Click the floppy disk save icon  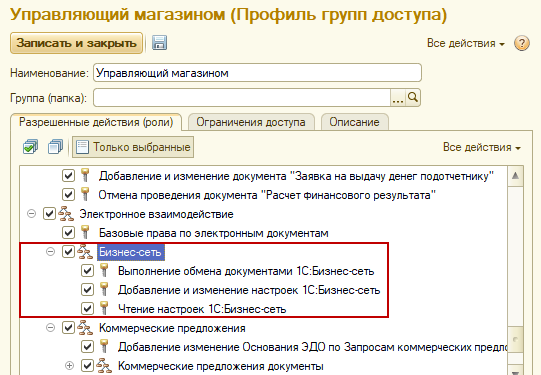pyautogui.click(x=159, y=43)
